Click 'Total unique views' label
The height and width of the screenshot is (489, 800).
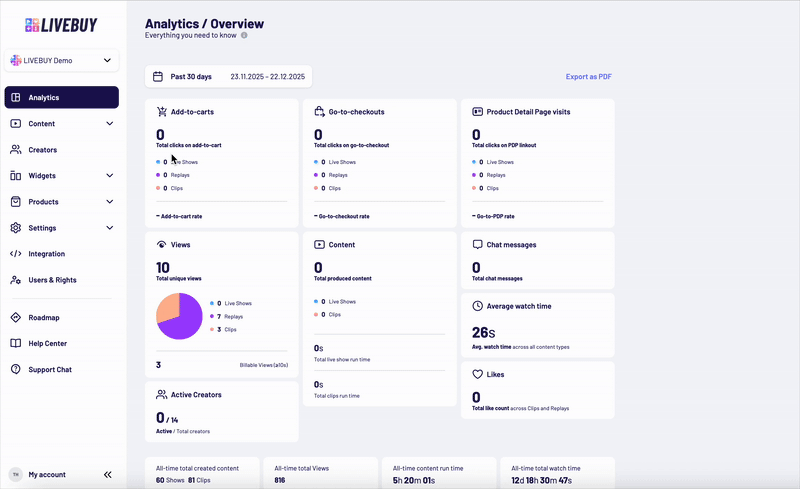click(179, 279)
